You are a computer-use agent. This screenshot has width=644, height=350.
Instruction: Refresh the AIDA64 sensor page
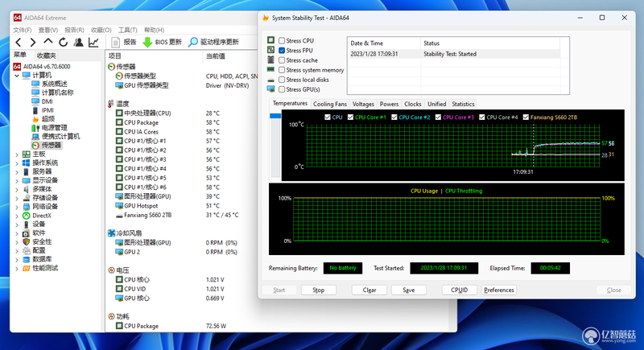[x=64, y=42]
